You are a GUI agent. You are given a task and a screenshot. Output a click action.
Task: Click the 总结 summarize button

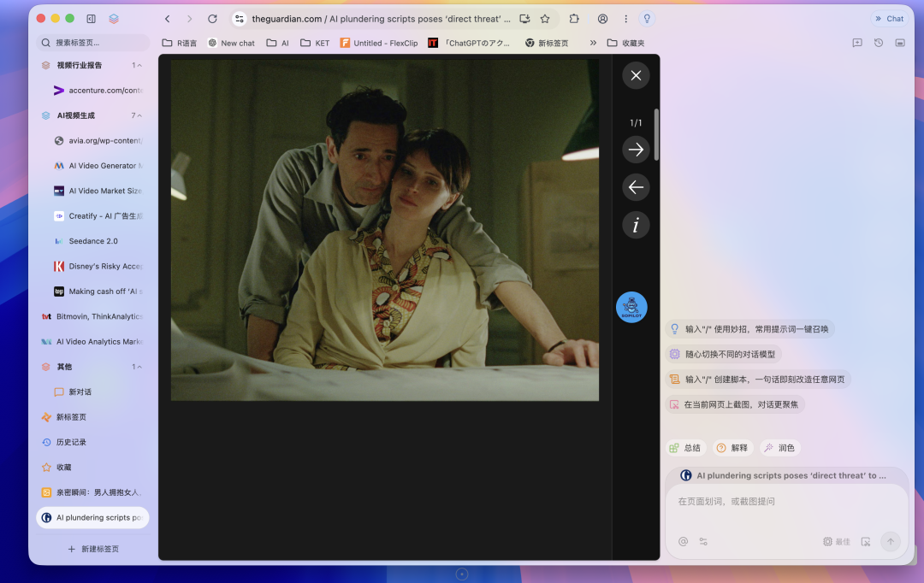click(686, 448)
